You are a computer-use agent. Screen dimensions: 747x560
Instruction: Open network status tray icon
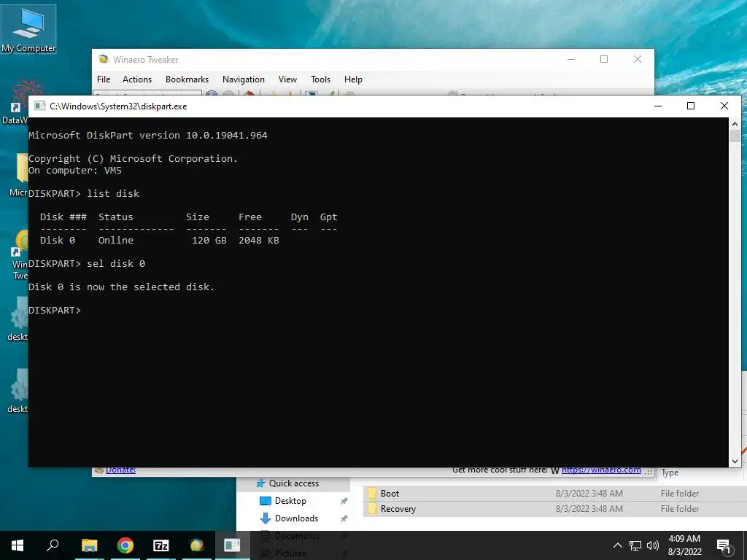(x=635, y=545)
